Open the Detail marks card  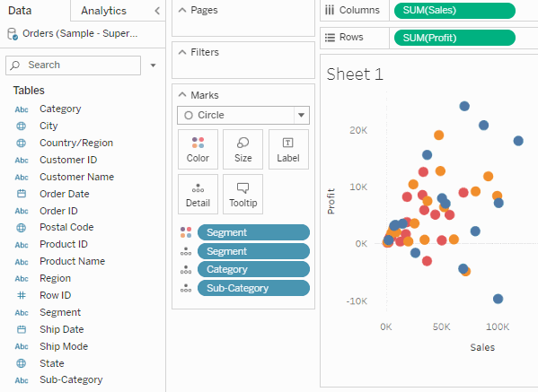tap(198, 195)
